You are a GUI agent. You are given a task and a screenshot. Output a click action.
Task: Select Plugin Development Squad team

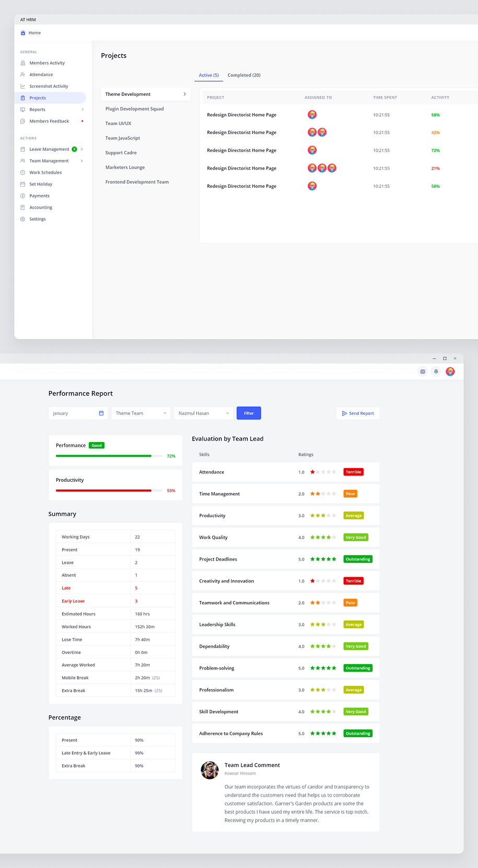(135, 109)
